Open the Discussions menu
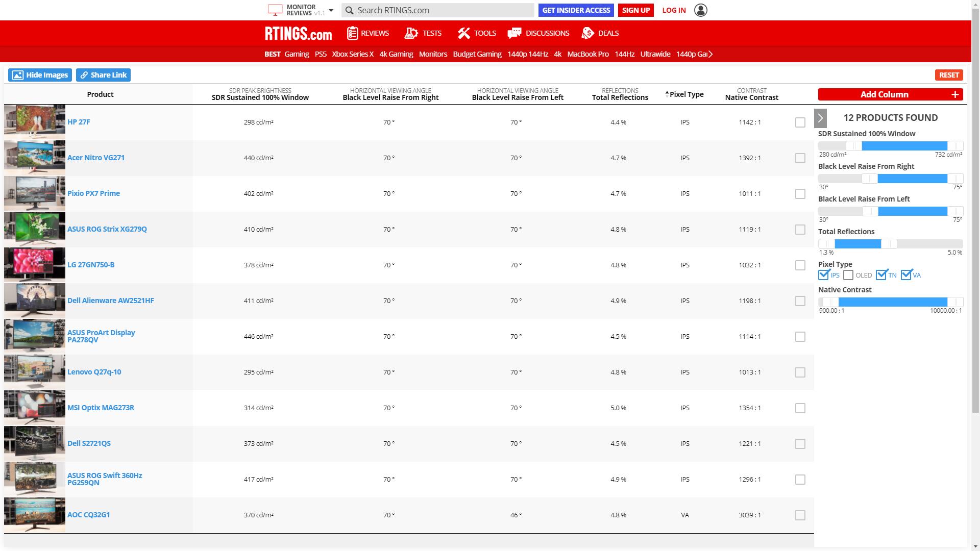 point(538,33)
